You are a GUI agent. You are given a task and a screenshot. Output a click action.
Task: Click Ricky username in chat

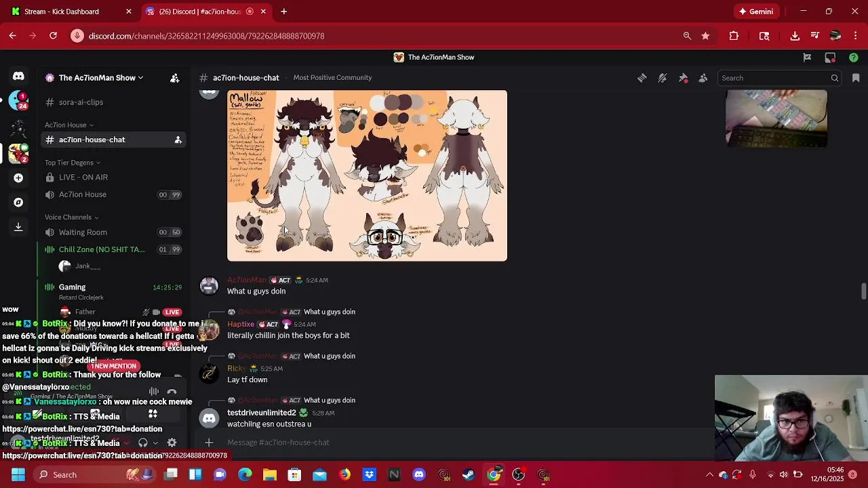click(236, 369)
